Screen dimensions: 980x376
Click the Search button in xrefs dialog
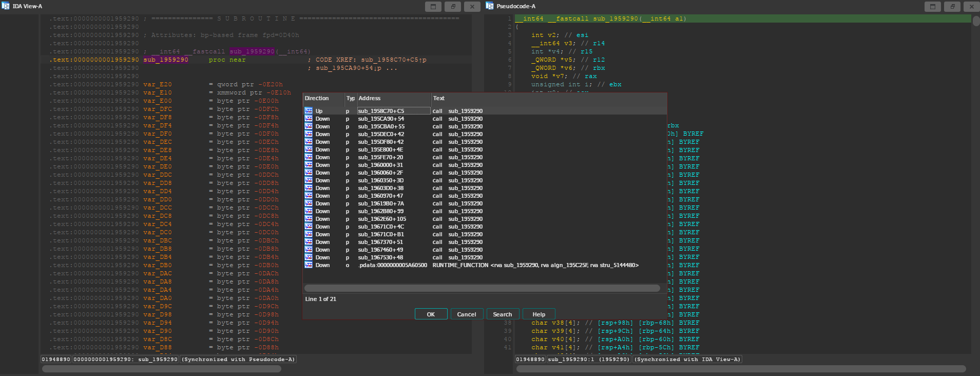[x=503, y=314]
